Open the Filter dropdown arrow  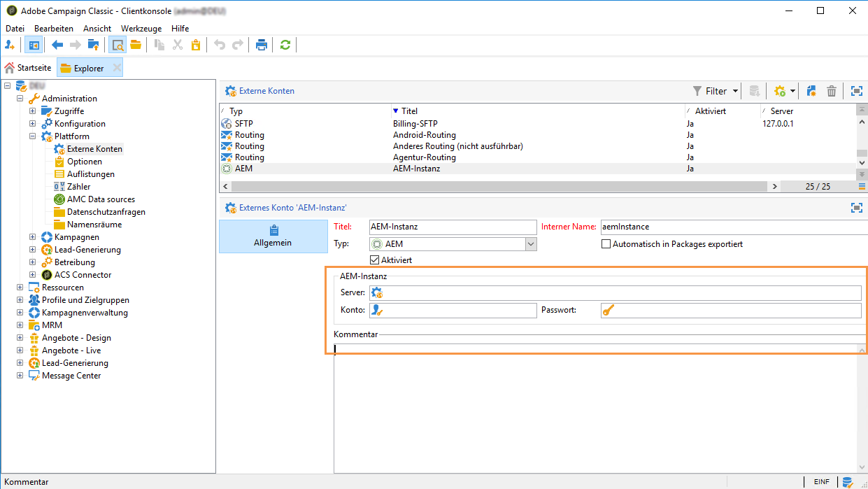coord(735,91)
